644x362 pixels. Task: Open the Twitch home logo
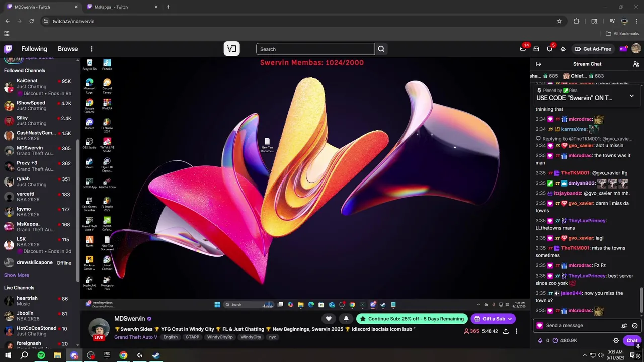(x=8, y=49)
